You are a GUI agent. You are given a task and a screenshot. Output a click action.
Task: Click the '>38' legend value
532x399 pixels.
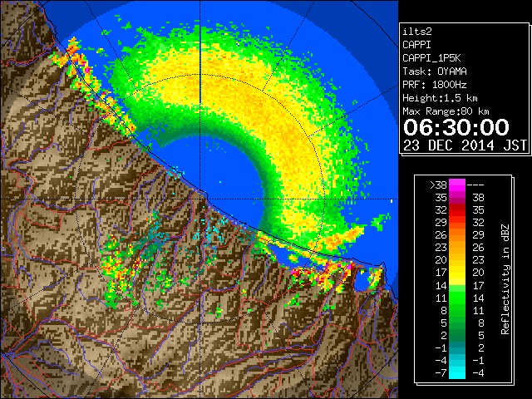(x=438, y=185)
